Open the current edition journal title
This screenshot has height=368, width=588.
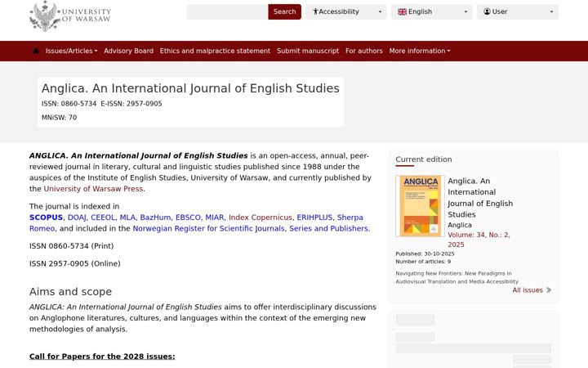pos(480,198)
